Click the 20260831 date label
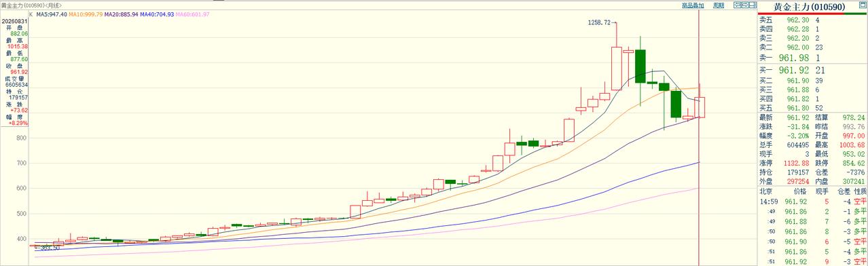 click(x=15, y=21)
